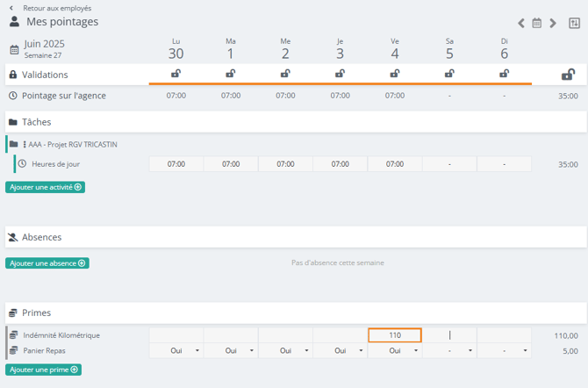
Task: Select the Sa 5 day column header
Action: pyautogui.click(x=449, y=49)
